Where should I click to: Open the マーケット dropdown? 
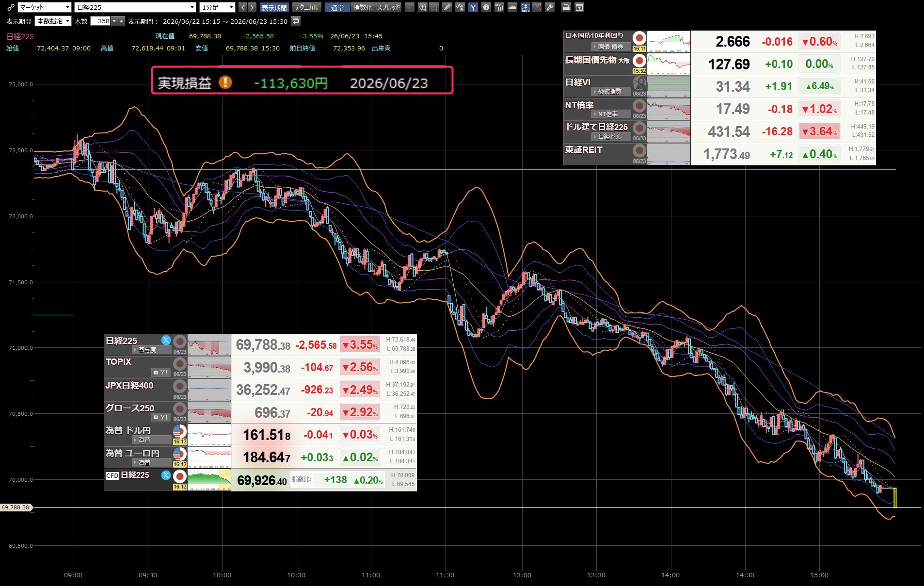click(45, 7)
